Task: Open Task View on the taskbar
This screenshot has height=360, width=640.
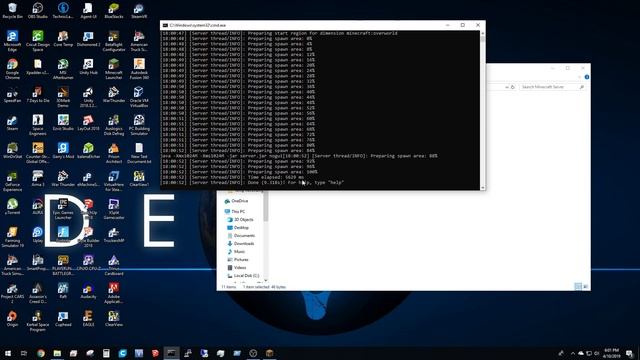Action: pos(24,353)
